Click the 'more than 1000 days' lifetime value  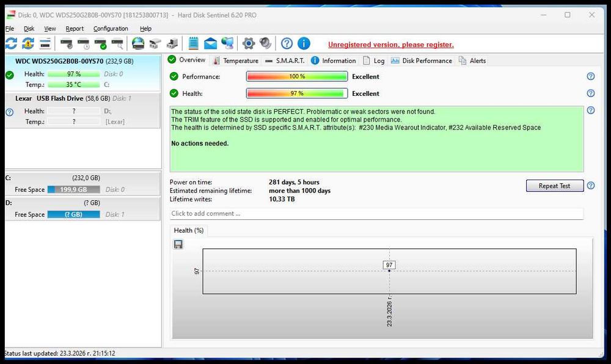[299, 191]
